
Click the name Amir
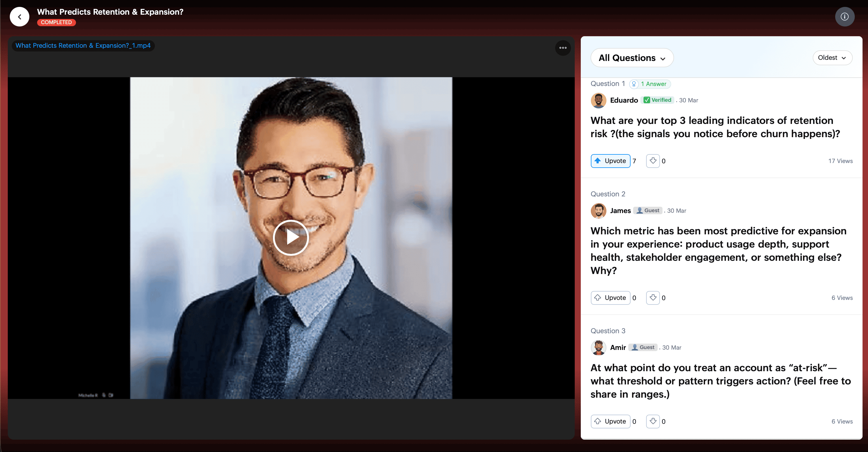(x=618, y=347)
